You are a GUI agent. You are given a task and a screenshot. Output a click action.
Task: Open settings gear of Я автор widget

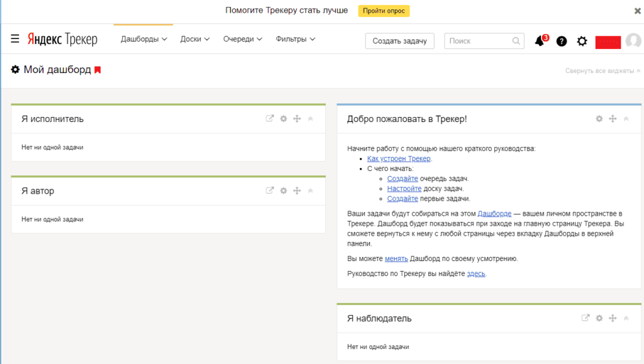click(284, 190)
